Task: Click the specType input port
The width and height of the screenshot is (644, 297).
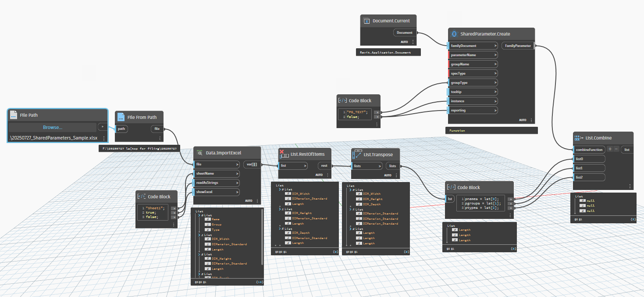Action: click(473, 73)
